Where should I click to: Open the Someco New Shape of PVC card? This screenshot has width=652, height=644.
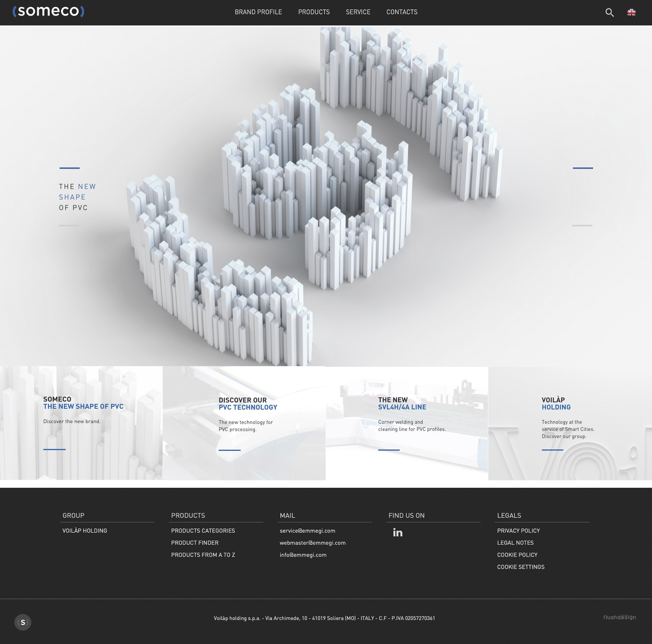pyautogui.click(x=81, y=423)
